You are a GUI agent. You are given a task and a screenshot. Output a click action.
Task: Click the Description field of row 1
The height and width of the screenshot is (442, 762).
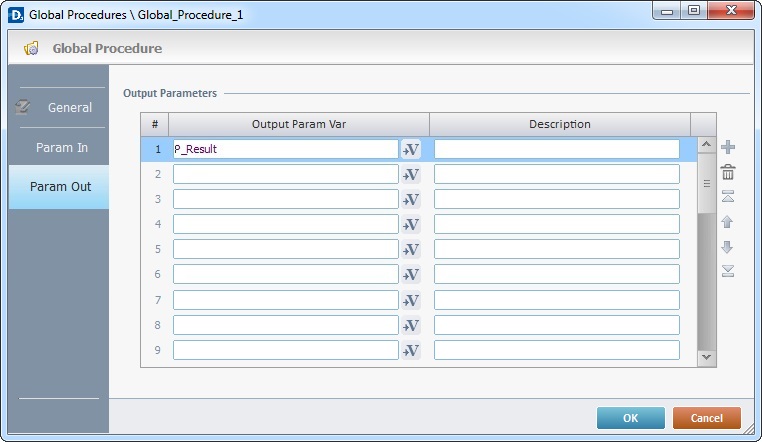coord(556,149)
